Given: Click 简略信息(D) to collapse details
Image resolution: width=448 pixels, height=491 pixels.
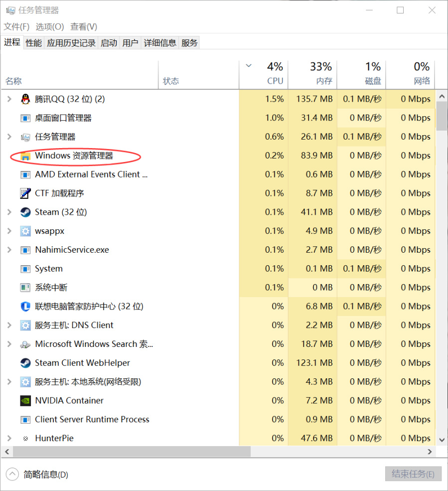Looking at the screenshot, I should coord(37,474).
